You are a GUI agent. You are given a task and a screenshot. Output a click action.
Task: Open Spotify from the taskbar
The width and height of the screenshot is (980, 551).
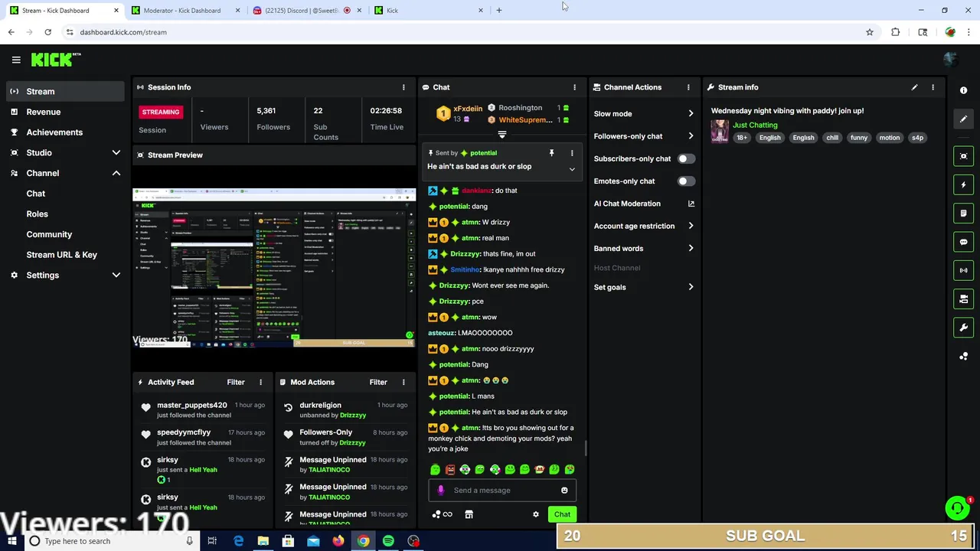click(388, 541)
